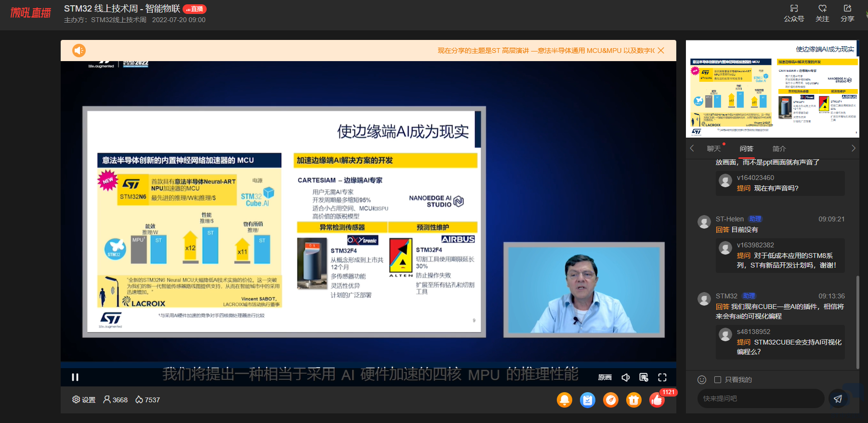
Task: Click the translation subtitles icon in player
Action: [x=644, y=377]
